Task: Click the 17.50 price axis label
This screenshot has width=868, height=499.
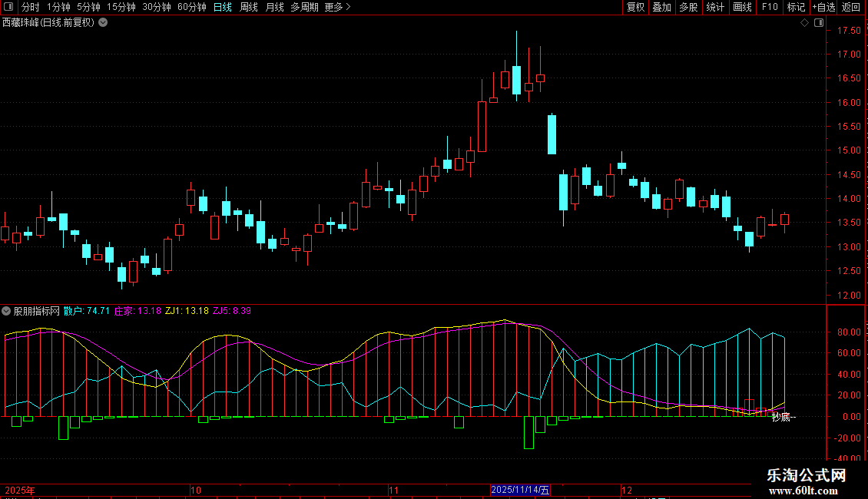Action: 849,31
